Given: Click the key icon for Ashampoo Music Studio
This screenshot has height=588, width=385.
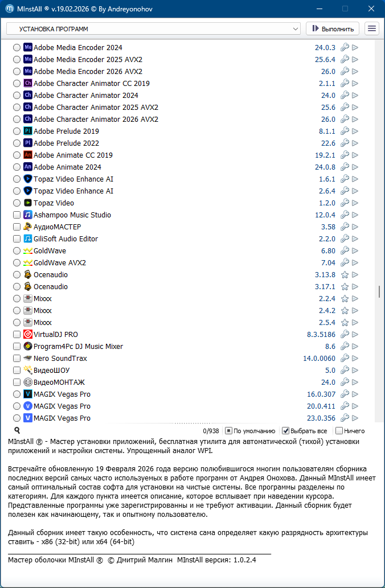Looking at the screenshot, I should coord(345,215).
